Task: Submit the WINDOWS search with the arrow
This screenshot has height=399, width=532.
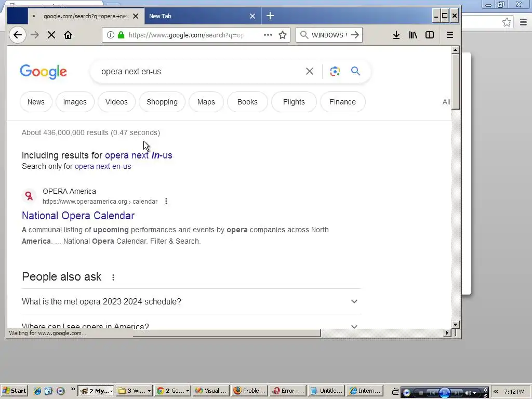Action: click(x=355, y=35)
